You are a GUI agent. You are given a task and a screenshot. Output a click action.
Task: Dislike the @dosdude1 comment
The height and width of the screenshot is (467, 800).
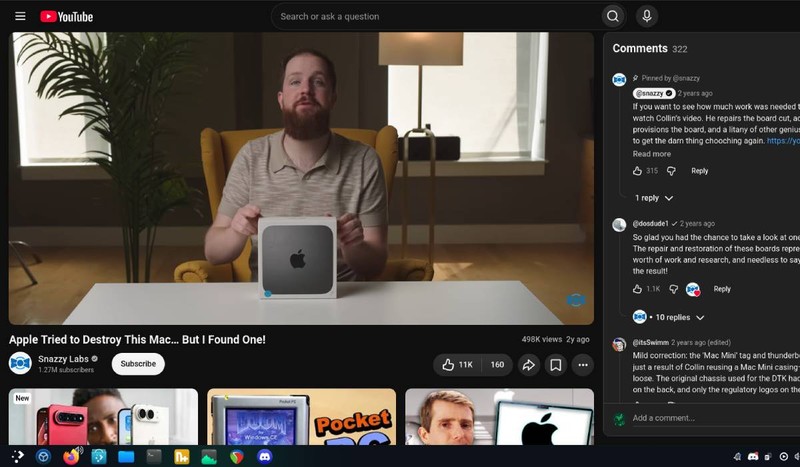[673, 289]
